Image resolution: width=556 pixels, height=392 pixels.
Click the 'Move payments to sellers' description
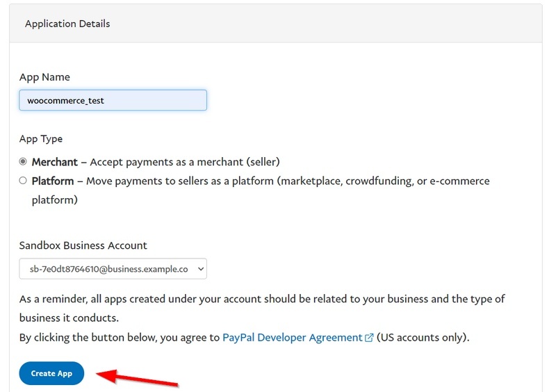tap(261, 190)
